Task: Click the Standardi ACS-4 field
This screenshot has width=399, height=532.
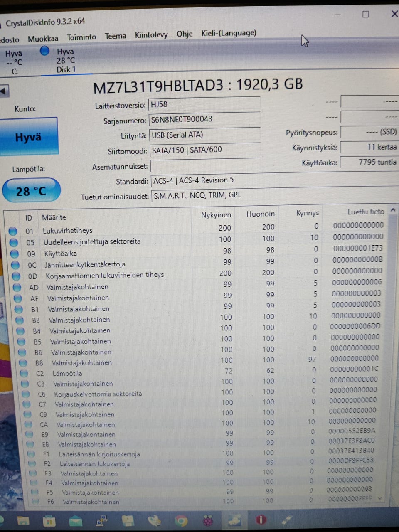Action: pos(275,180)
